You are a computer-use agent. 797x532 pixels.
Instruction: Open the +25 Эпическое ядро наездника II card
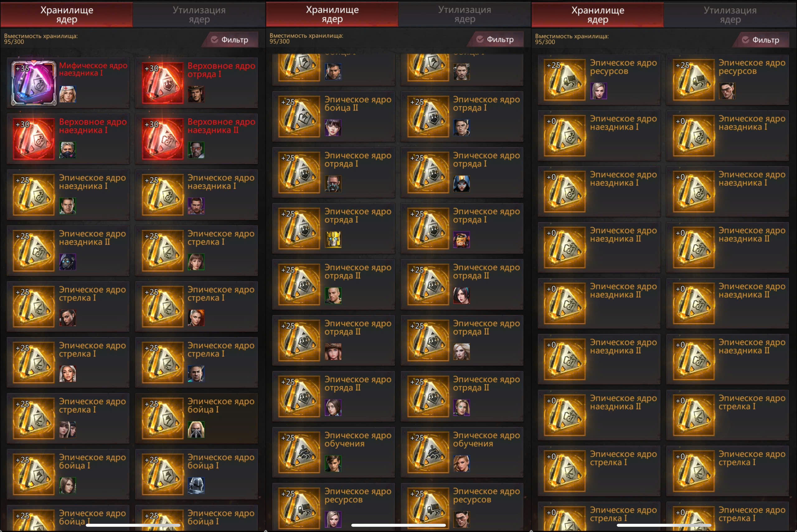coord(68,250)
